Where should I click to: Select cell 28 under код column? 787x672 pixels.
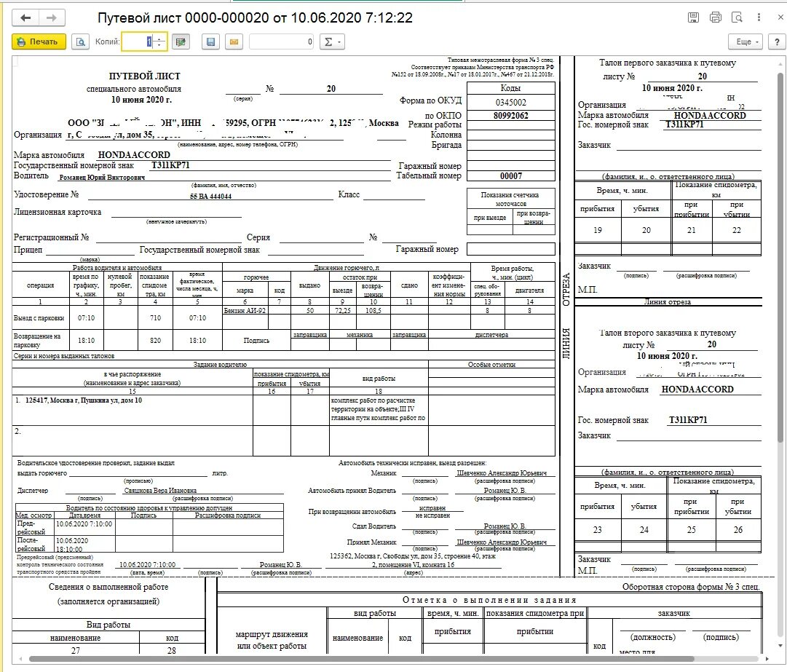172,650
